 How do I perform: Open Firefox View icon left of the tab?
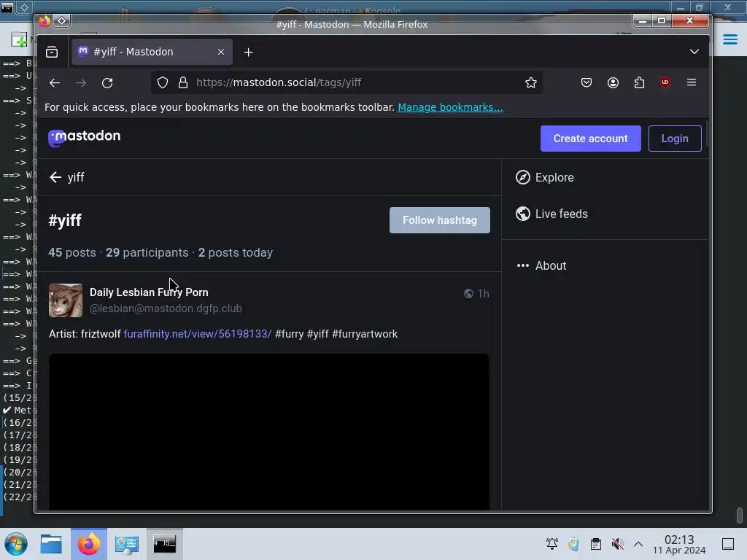coord(52,52)
